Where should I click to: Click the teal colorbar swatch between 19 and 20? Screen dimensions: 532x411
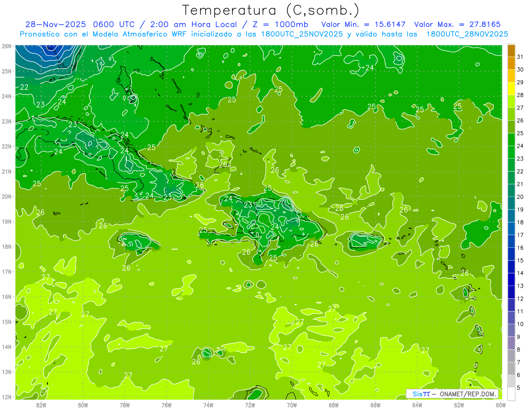pyautogui.click(x=511, y=203)
